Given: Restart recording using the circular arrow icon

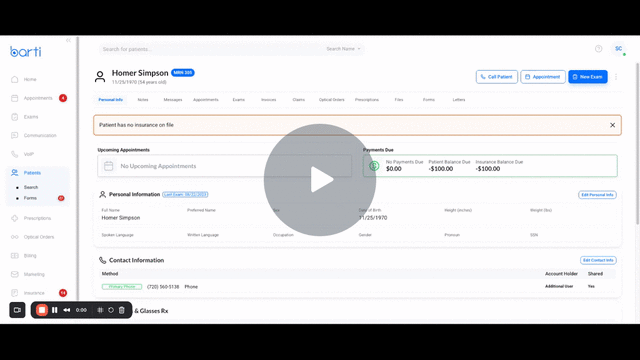Looking at the screenshot, I should (111, 310).
